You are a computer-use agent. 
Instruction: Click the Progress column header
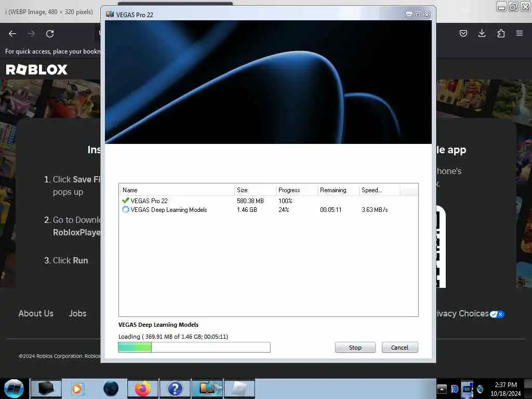click(297, 190)
